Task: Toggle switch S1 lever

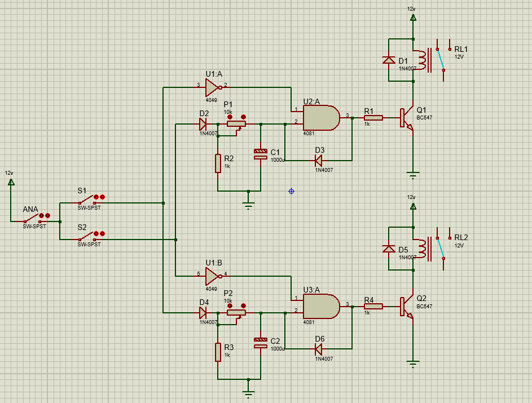Action: tap(87, 200)
